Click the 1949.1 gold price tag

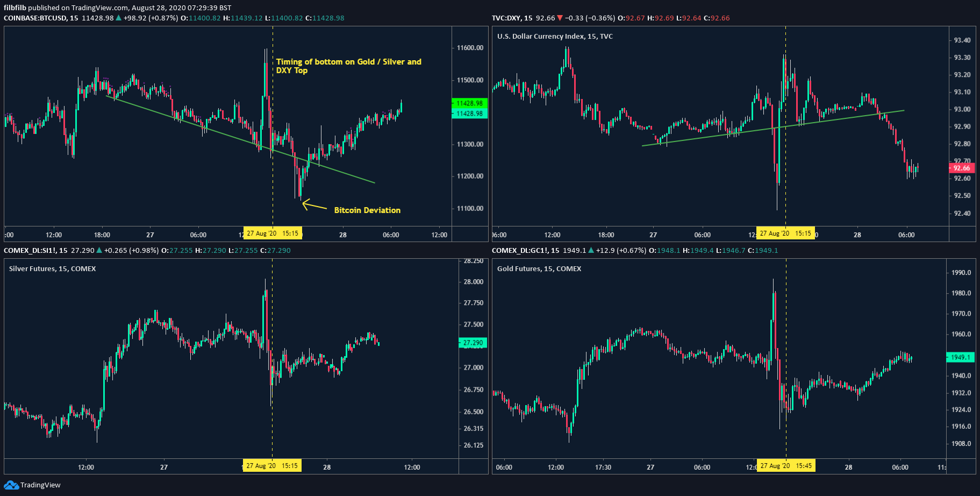tap(961, 357)
